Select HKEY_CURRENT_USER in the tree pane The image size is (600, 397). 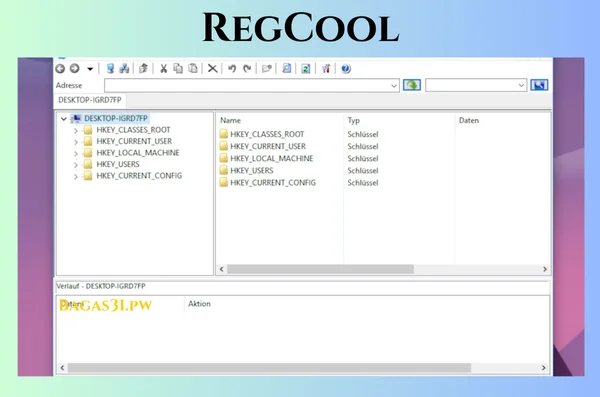point(134,141)
